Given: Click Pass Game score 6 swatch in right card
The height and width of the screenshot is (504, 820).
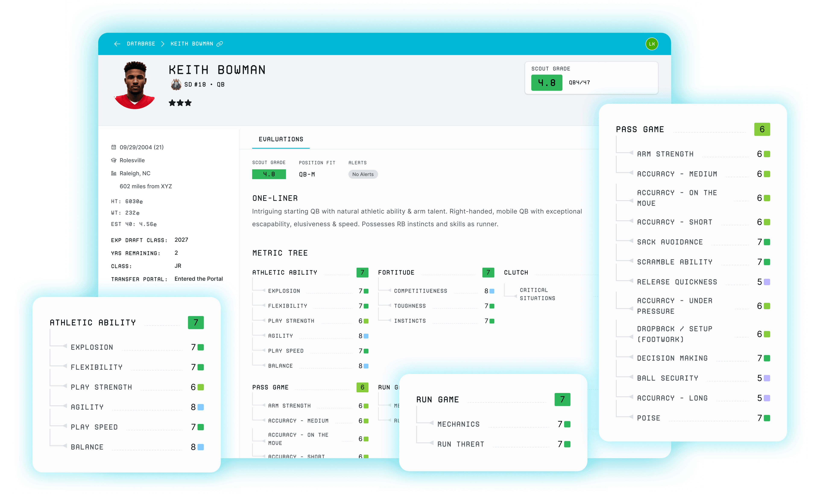Looking at the screenshot, I should (762, 129).
